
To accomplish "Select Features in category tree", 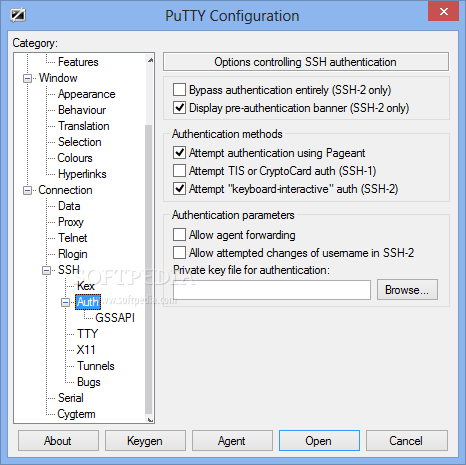I will click(78, 62).
